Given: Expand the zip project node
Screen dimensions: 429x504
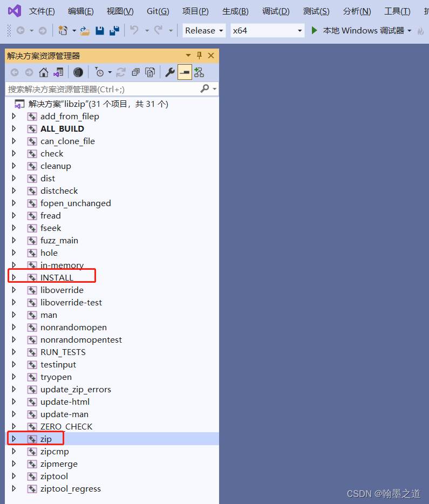Looking at the screenshot, I should [14, 439].
